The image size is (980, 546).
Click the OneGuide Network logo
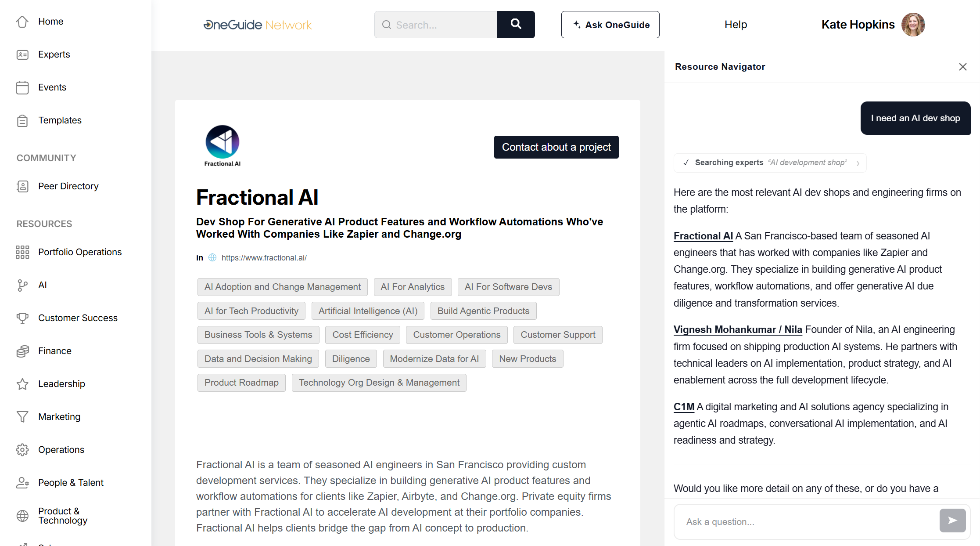[x=258, y=25]
